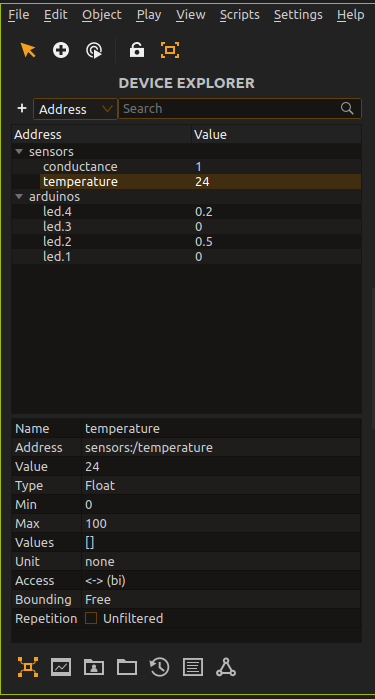Open the Scripts menu

239,15
